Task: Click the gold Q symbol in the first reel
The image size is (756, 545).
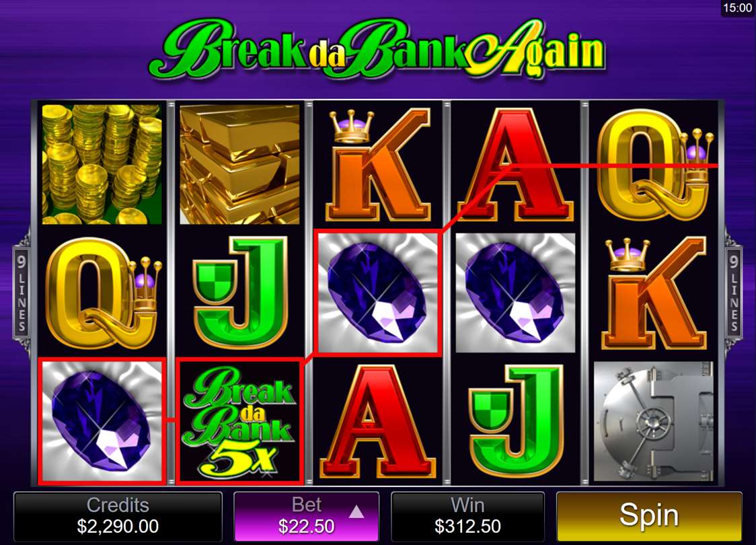Action: 102,293
